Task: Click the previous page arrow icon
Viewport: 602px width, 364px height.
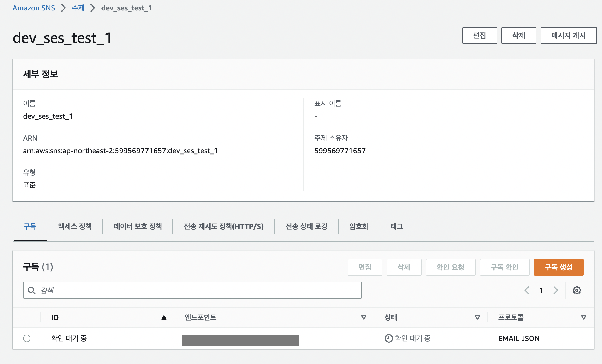Action: click(527, 290)
